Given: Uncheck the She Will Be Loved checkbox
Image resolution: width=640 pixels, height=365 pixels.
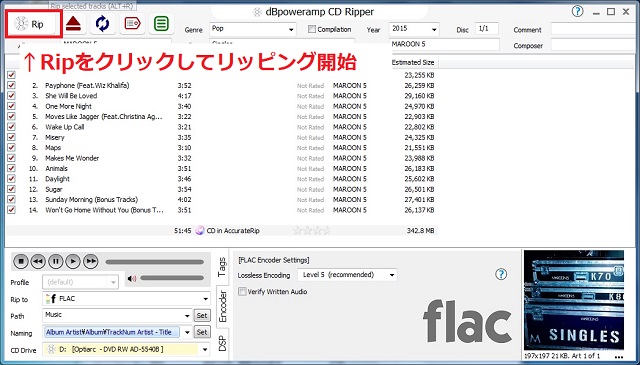Looking at the screenshot, I should pos(11,96).
